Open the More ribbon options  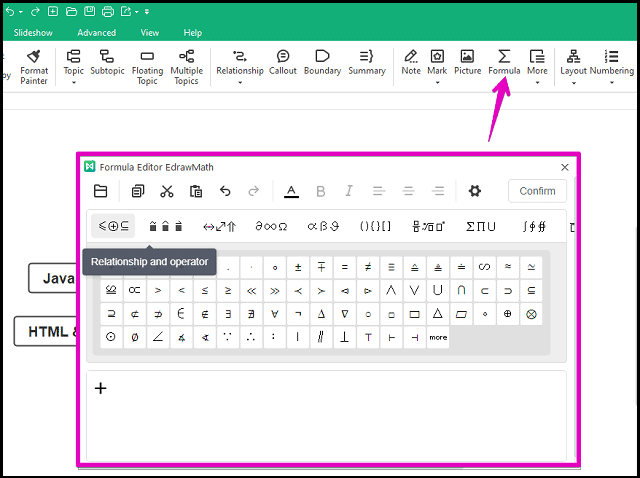tap(537, 62)
